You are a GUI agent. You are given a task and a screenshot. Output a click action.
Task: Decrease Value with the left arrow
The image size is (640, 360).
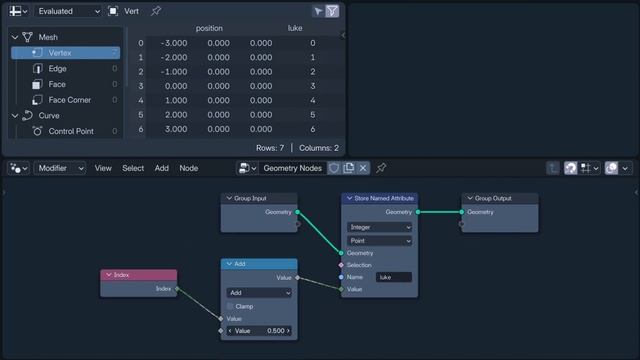click(230, 331)
